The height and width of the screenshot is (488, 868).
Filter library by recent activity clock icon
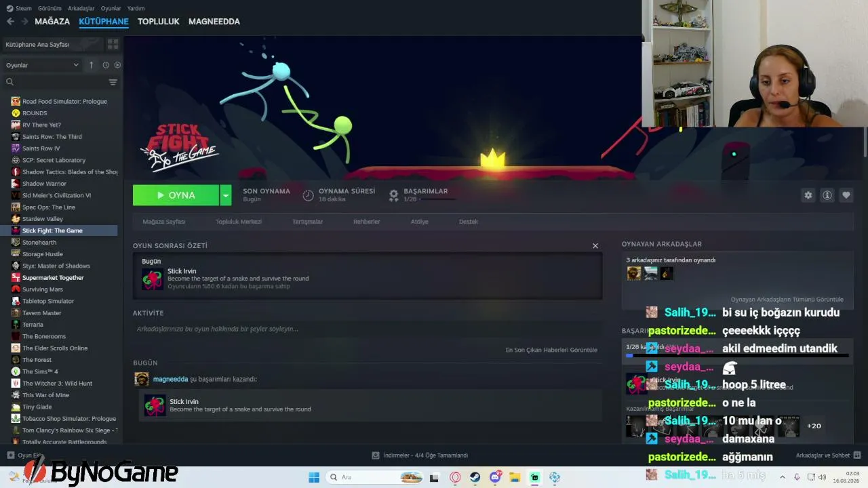106,65
